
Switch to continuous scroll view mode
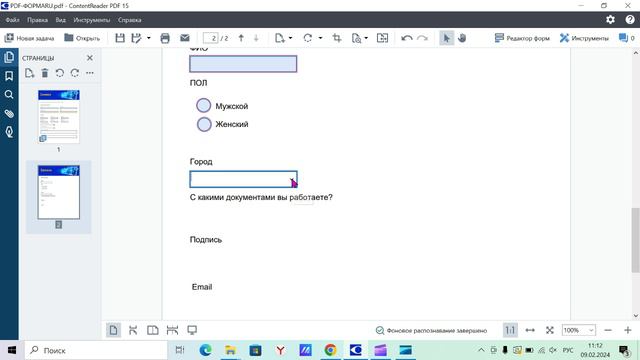click(133, 330)
